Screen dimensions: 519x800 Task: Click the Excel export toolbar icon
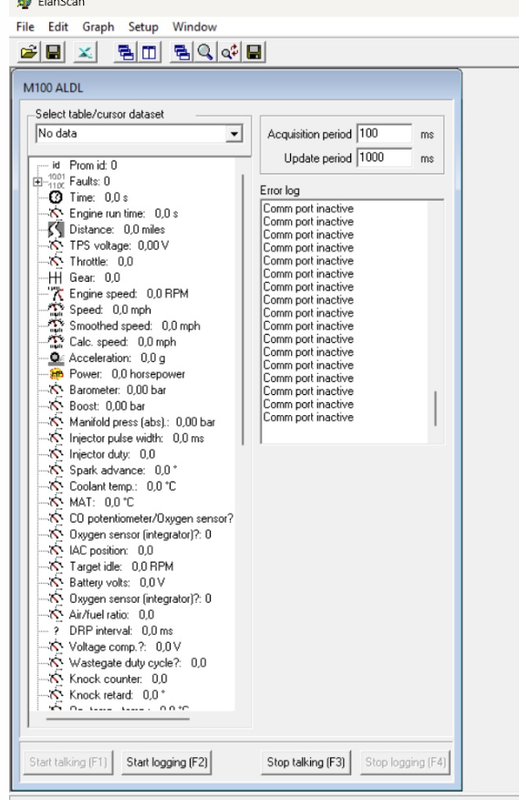tap(85, 52)
